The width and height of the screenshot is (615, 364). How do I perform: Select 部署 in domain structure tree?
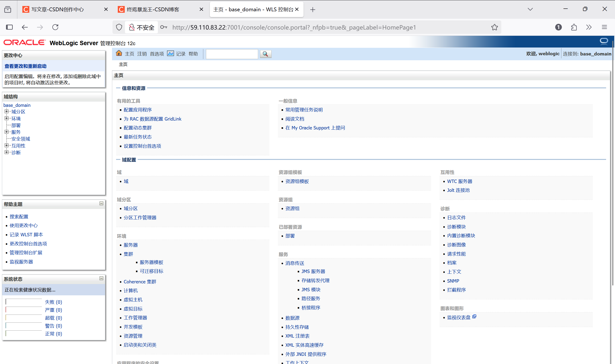(x=16, y=125)
